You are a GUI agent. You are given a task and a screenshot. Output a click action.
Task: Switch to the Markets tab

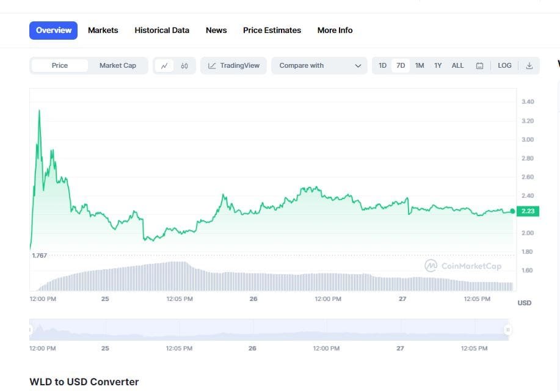click(103, 30)
